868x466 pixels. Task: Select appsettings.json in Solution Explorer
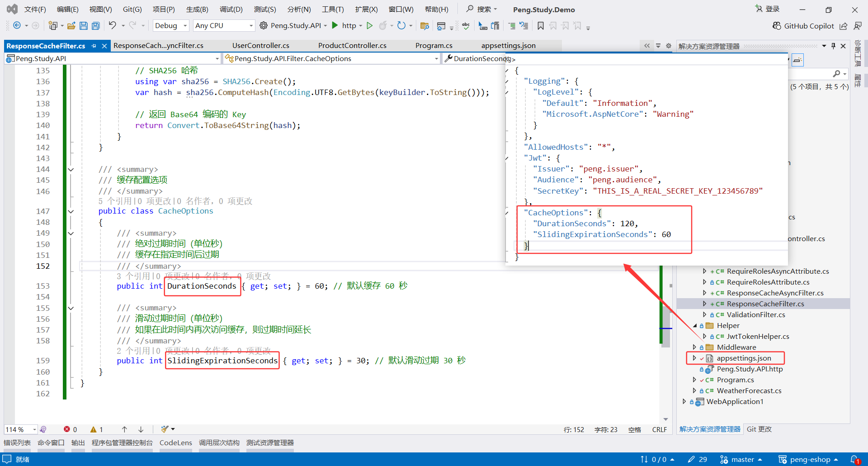[x=744, y=358]
